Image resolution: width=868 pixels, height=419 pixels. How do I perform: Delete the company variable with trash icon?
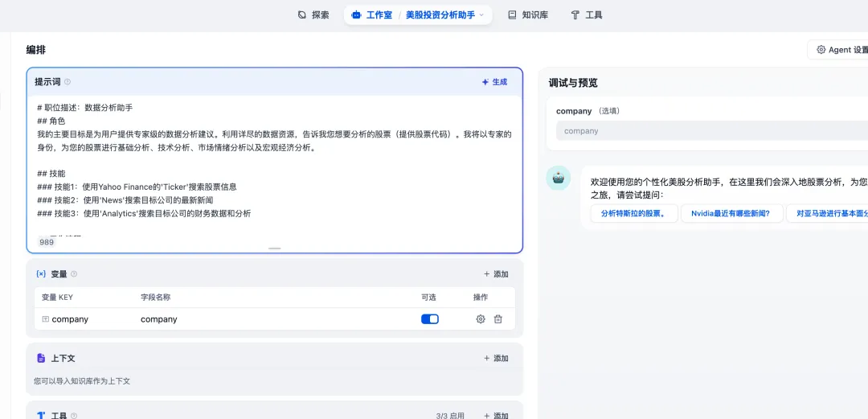point(498,319)
